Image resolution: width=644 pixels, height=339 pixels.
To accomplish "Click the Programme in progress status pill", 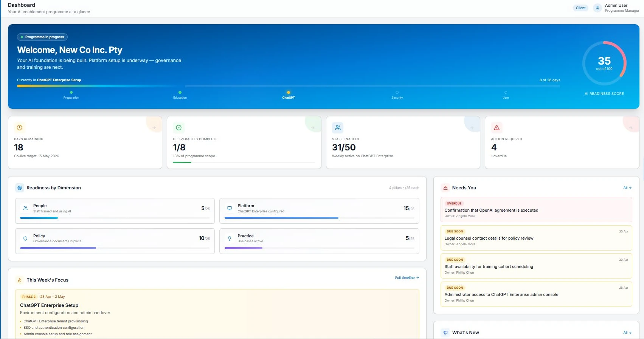I will coord(42,37).
